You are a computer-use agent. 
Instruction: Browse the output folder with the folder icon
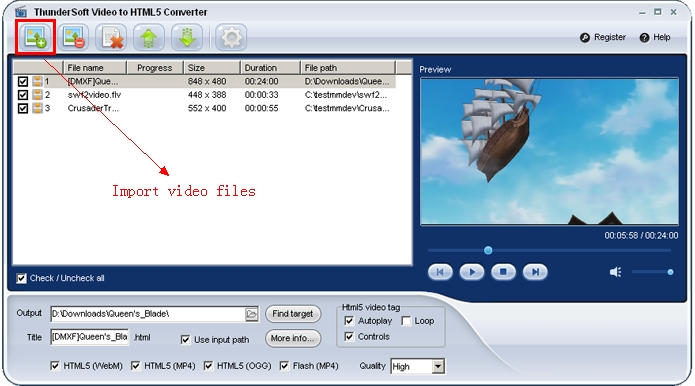[x=251, y=314]
